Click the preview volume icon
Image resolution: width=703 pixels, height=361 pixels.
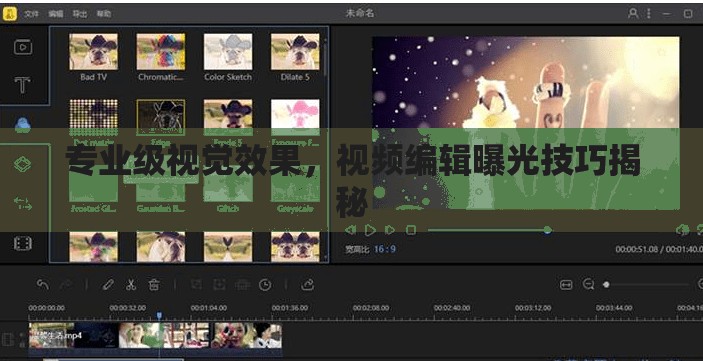click(x=682, y=230)
